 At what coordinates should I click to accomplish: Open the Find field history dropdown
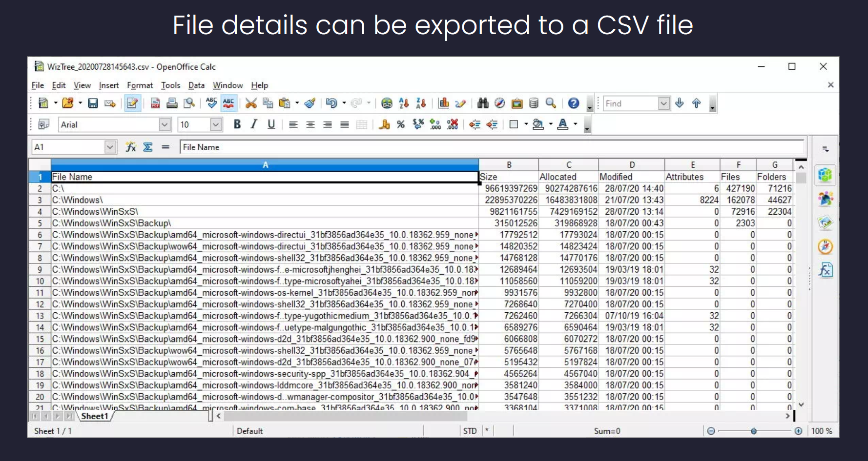663,103
